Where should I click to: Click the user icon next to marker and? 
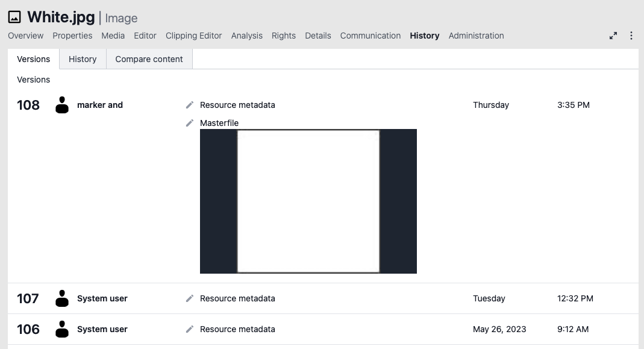pyautogui.click(x=62, y=105)
